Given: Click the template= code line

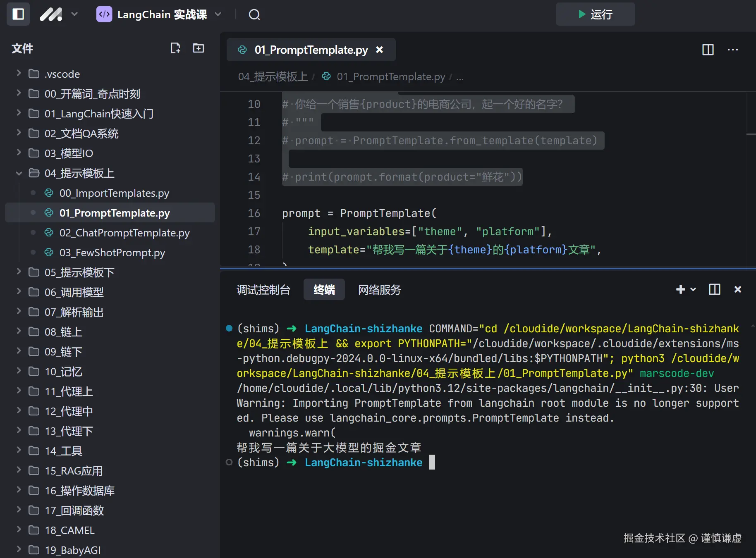Looking at the screenshot, I should (455, 250).
